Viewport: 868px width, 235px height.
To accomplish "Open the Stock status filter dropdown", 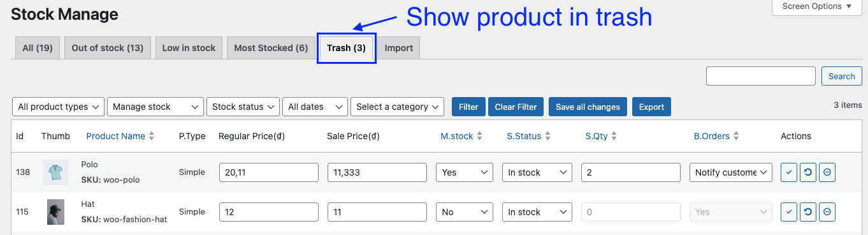I will pos(243,107).
